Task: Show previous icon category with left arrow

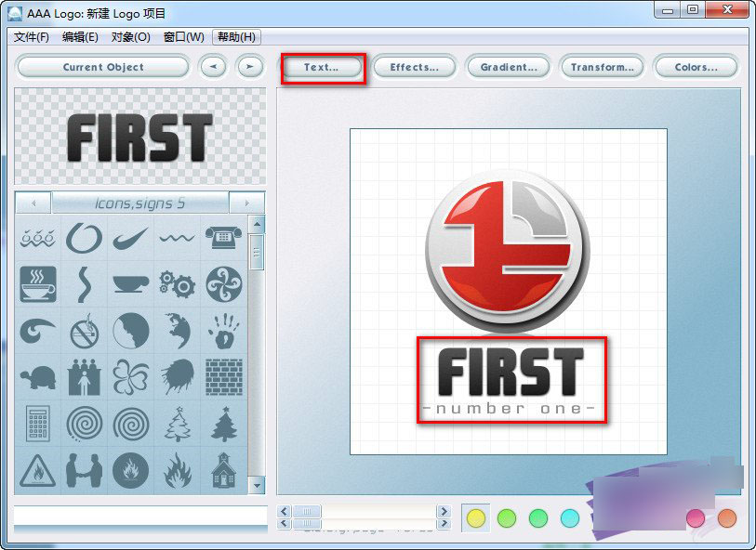Action: coord(33,203)
